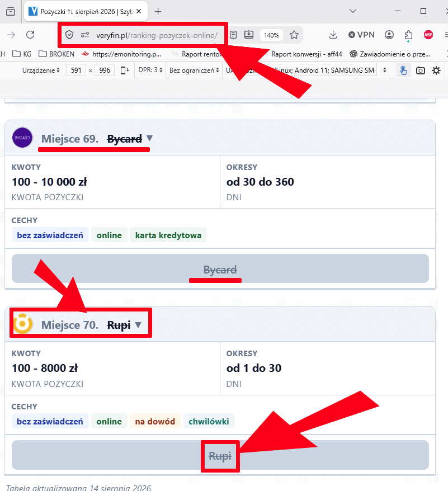Open the Raport konwersji - aff44 bookmark
Screen dimensions: 448x491
(306, 54)
